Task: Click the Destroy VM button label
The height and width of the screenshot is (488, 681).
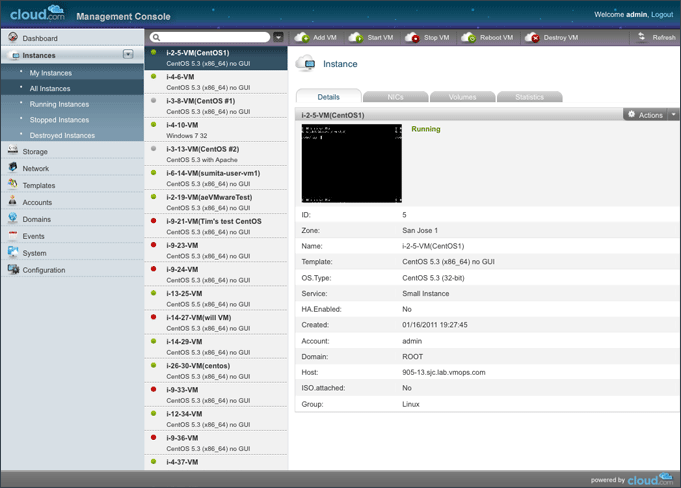Action: click(561, 38)
